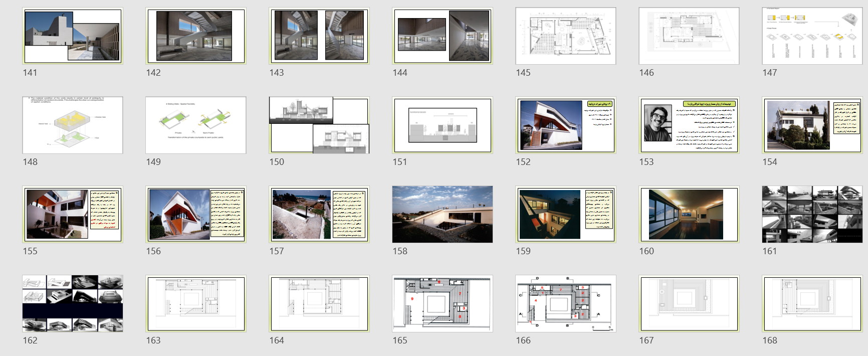Select slide 159 night view of house
The image size is (868, 356).
pyautogui.click(x=565, y=214)
